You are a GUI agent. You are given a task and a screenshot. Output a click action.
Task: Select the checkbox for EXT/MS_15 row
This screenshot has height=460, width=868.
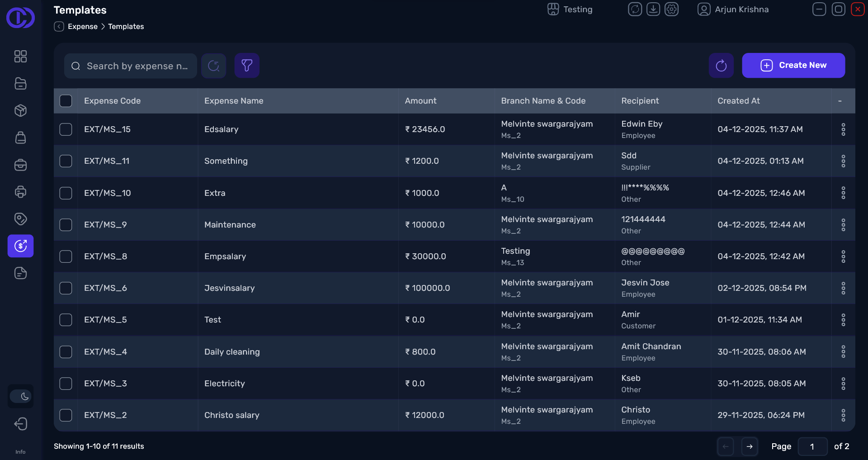[66, 129]
